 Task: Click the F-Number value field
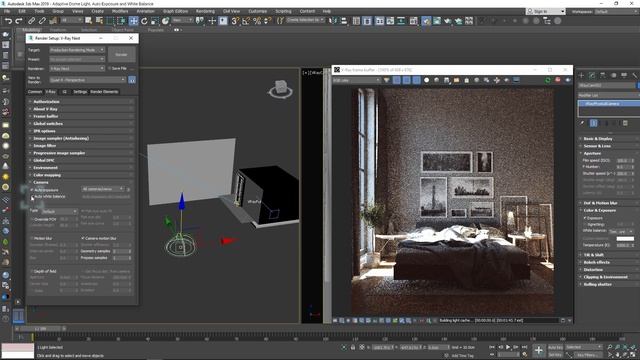pos(622,167)
